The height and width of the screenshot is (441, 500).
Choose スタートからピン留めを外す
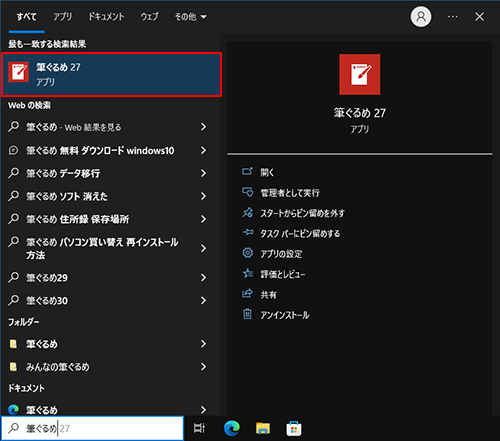(x=302, y=213)
